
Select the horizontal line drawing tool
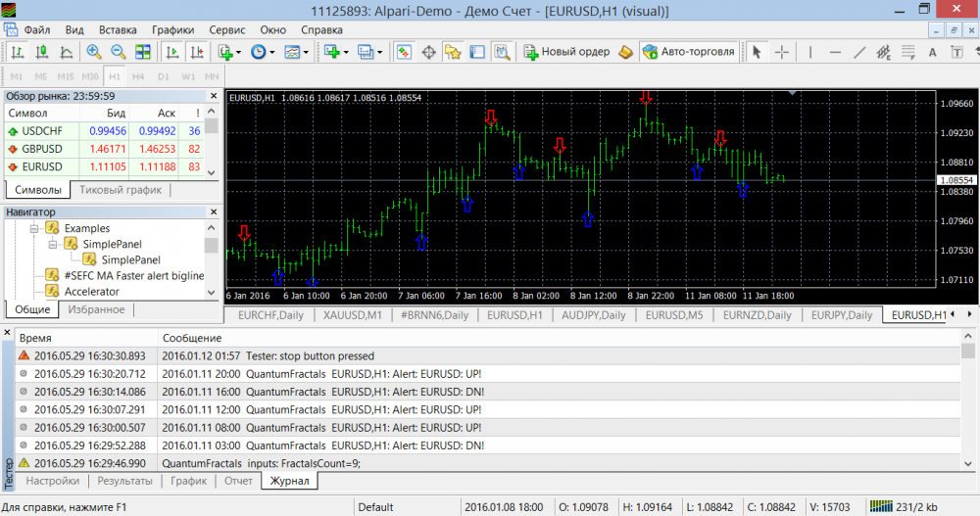pos(834,52)
